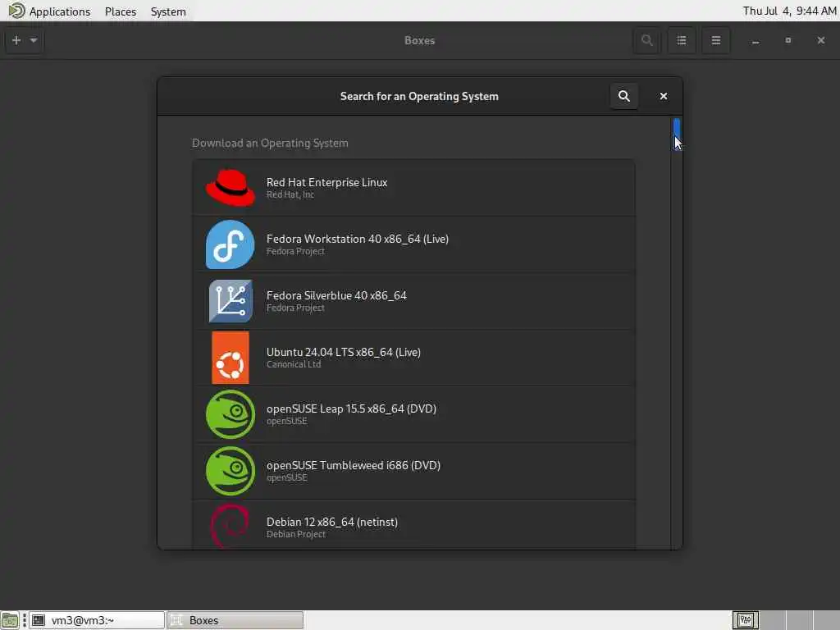Viewport: 840px width, 630px height.
Task: Click the plus button to add a new box
Action: point(16,40)
